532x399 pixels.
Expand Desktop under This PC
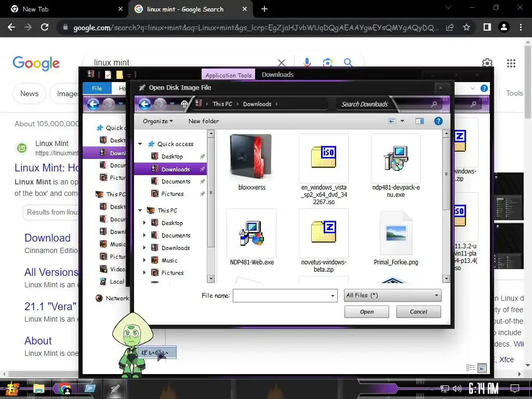[x=144, y=223]
